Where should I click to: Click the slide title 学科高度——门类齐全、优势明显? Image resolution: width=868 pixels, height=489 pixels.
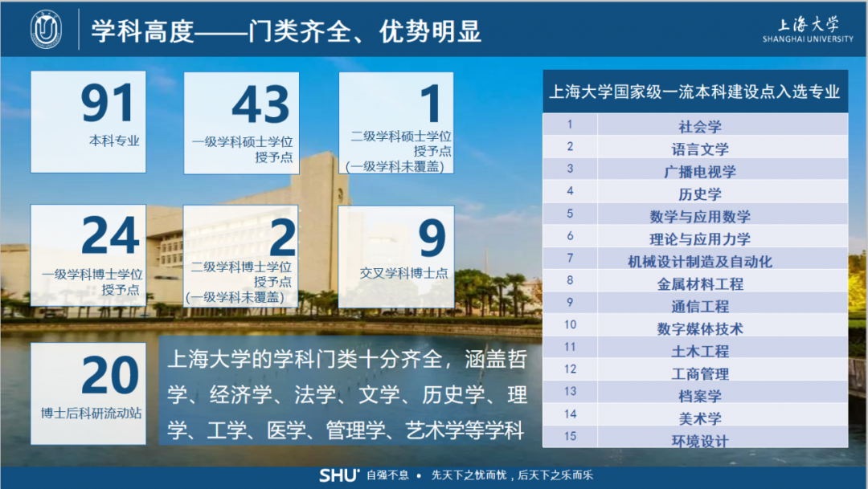tap(286, 31)
